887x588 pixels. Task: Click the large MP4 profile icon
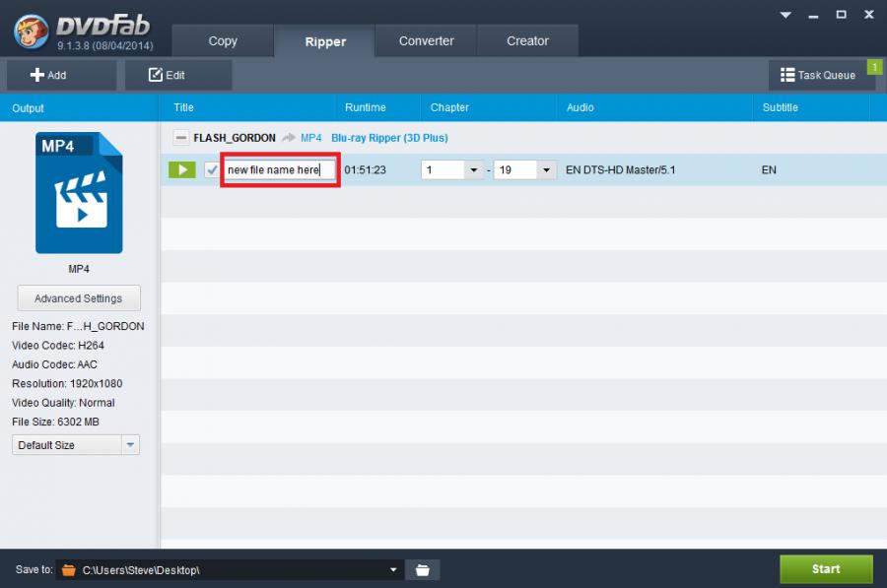(79, 193)
